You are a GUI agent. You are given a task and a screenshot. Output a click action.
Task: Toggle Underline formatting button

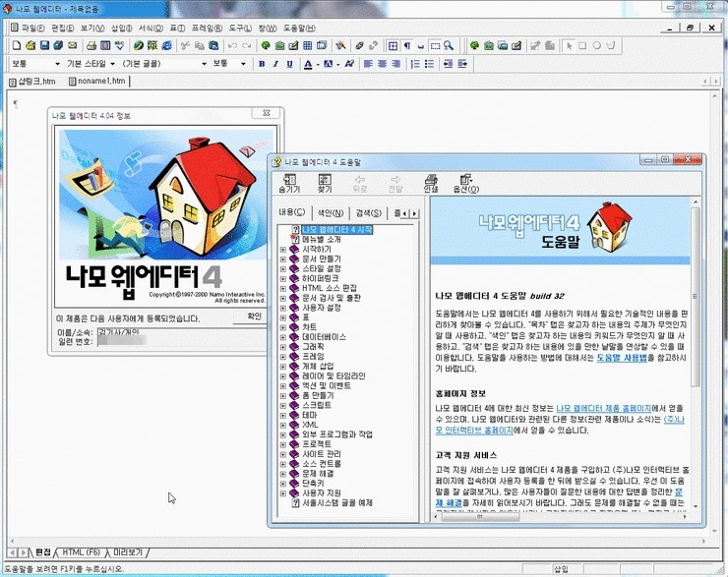(289, 64)
